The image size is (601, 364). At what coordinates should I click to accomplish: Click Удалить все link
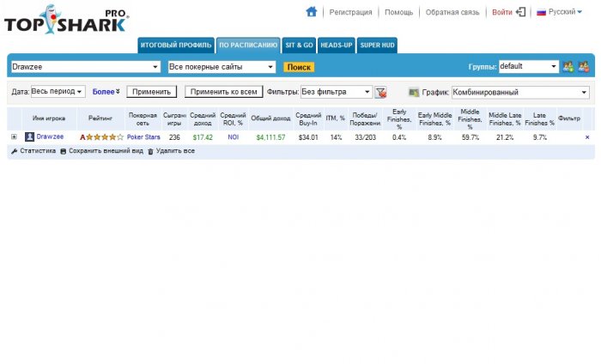[175, 151]
